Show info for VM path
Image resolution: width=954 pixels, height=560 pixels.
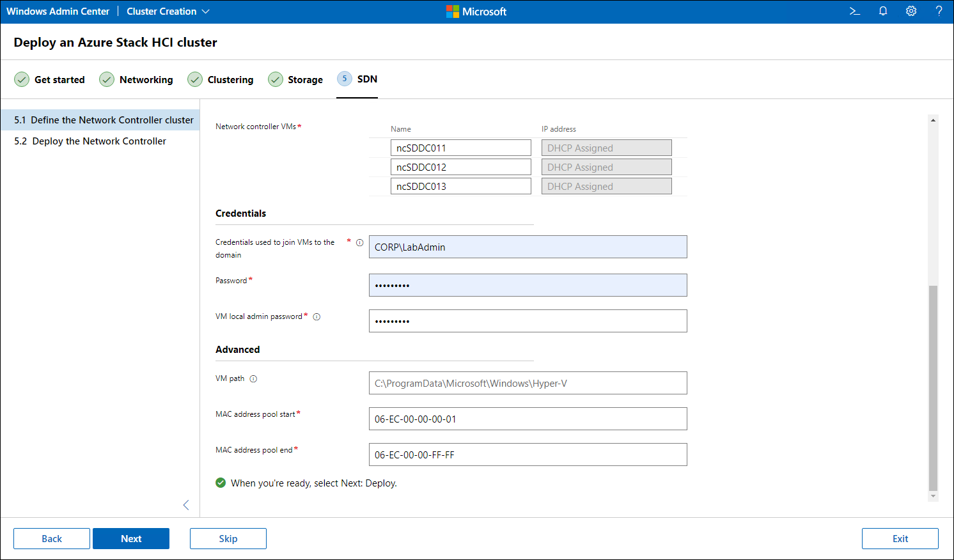[x=253, y=378]
